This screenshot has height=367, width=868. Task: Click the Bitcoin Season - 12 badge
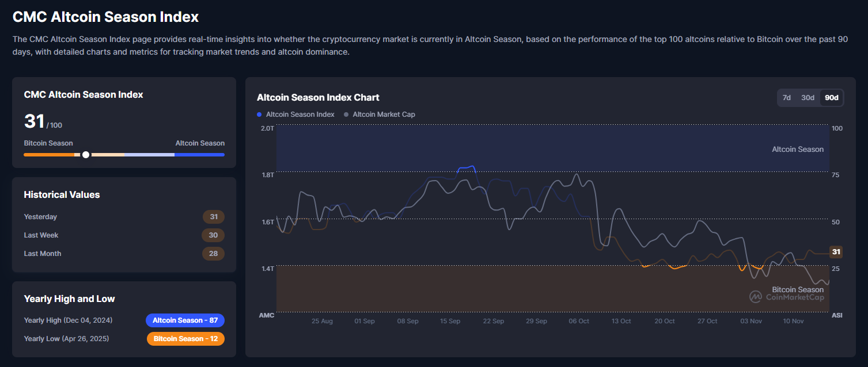coord(185,339)
